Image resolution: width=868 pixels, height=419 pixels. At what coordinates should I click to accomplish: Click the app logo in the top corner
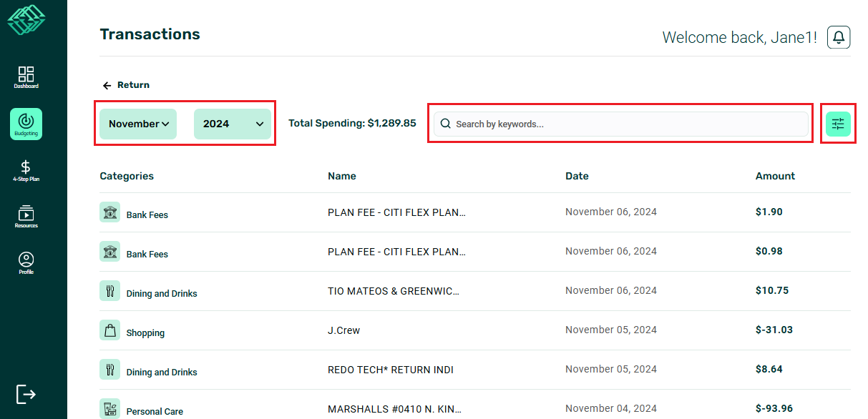26,21
